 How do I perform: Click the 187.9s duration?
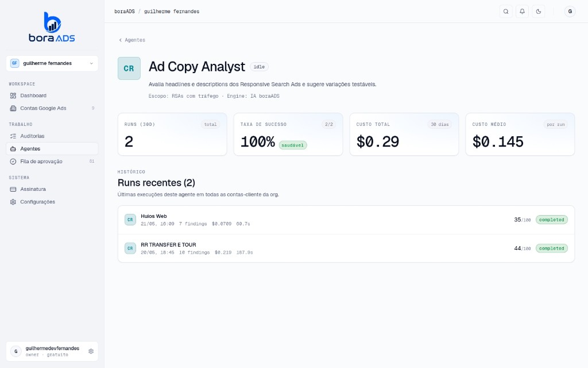point(245,252)
